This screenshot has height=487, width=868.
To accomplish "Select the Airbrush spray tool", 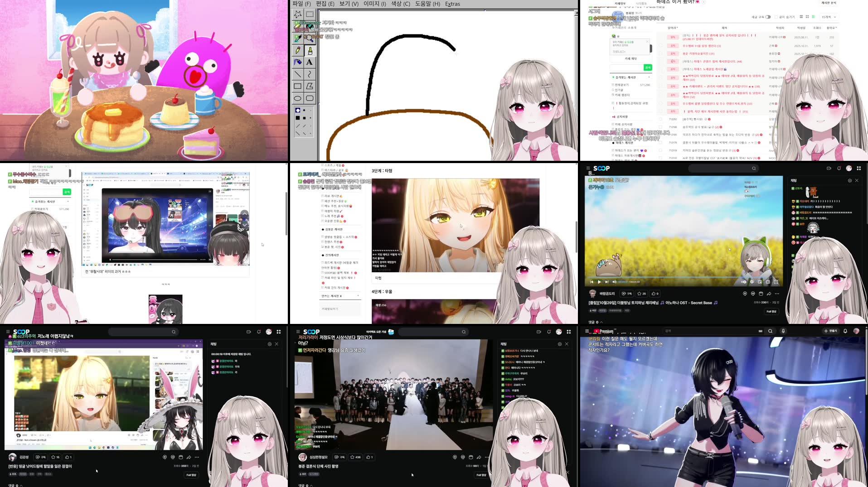I will 297,62.
